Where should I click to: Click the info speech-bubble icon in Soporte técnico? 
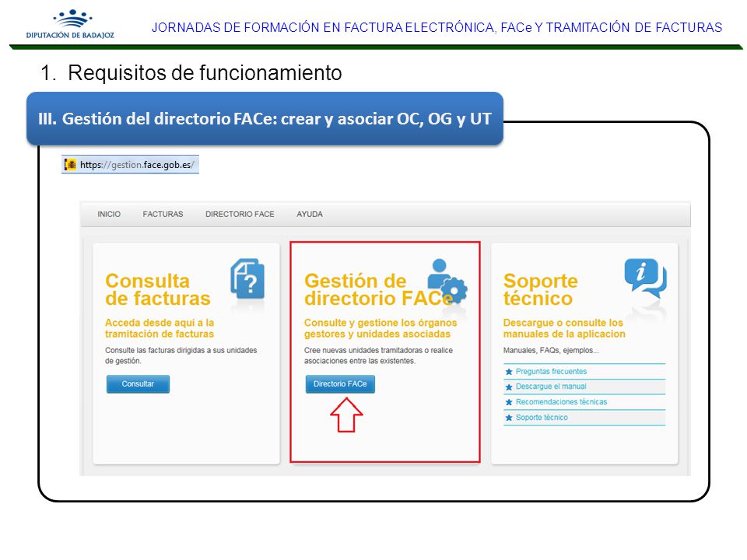(x=646, y=278)
